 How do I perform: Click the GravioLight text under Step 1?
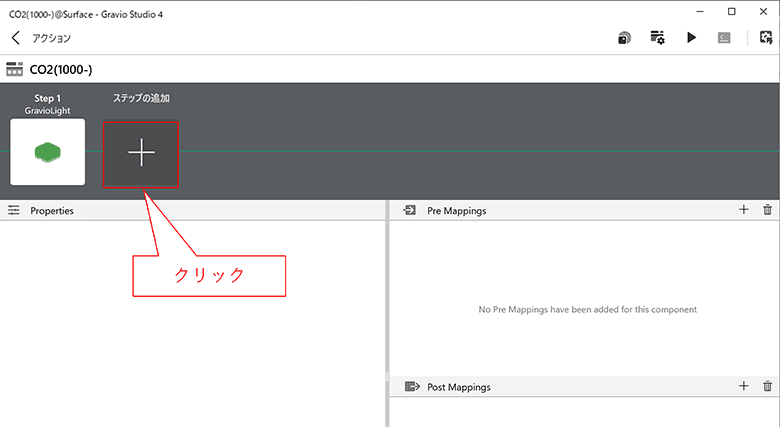47,110
